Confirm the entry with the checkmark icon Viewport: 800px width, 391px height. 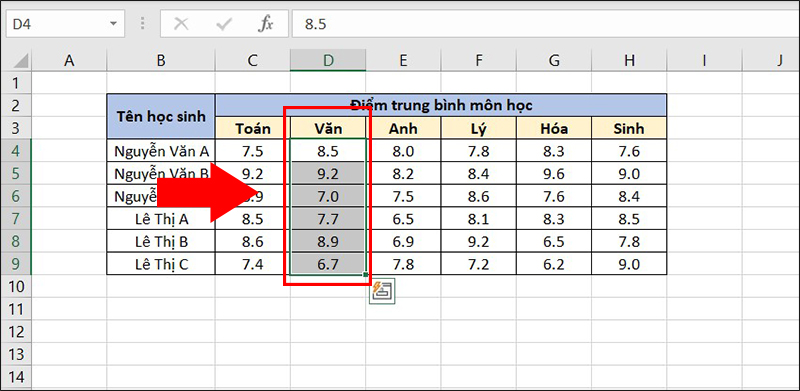pos(223,23)
